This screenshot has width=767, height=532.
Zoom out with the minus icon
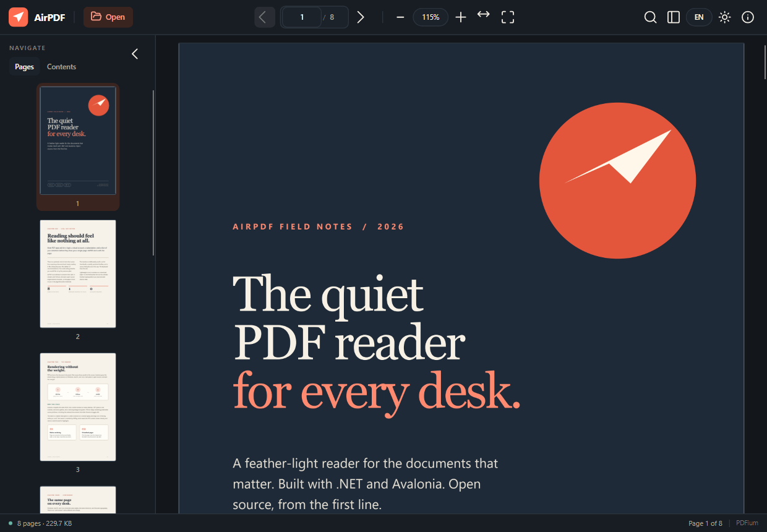click(x=400, y=17)
